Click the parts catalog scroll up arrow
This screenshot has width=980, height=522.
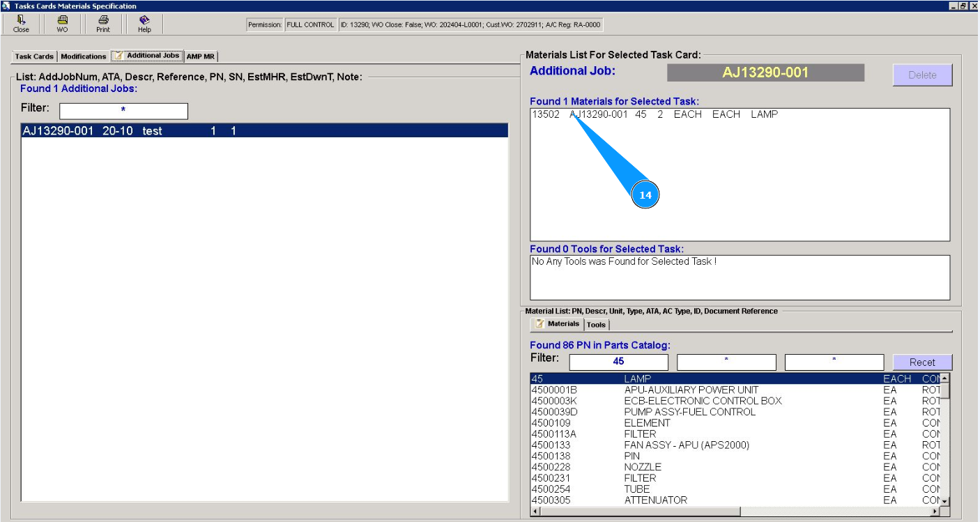click(x=945, y=378)
